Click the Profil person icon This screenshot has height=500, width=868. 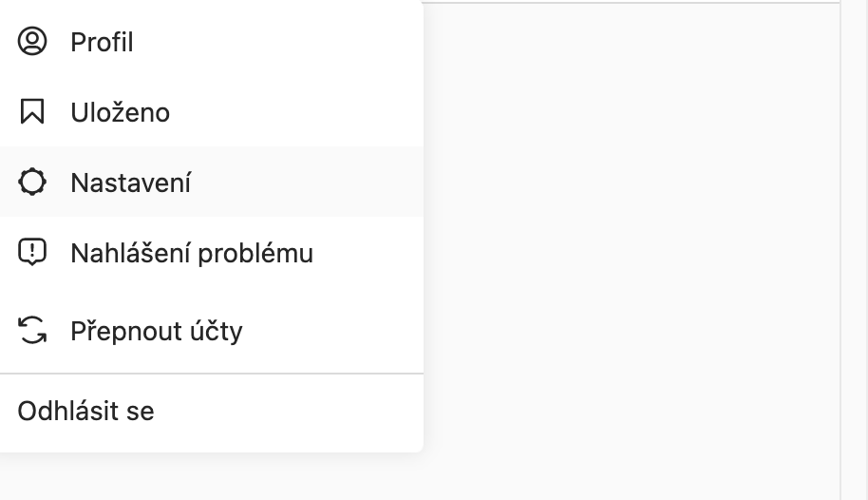point(32,42)
